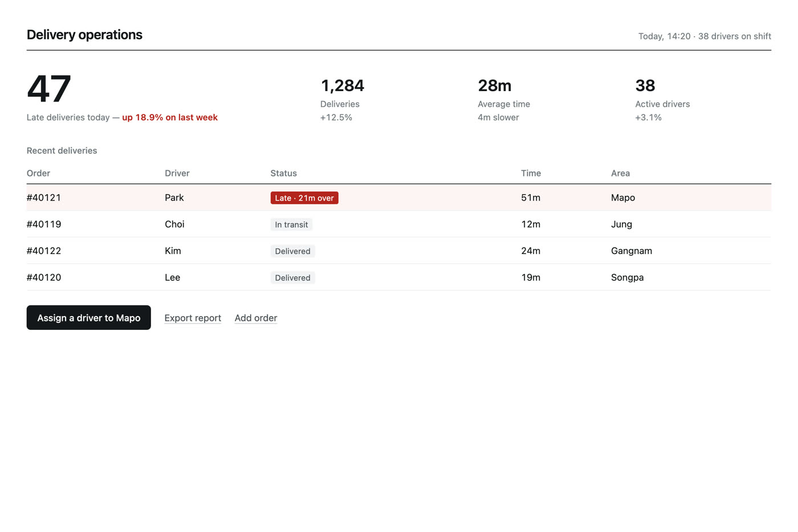Click Lee's Delivered status badge
Screen dimensions: 798x532
pyautogui.click(x=292, y=278)
